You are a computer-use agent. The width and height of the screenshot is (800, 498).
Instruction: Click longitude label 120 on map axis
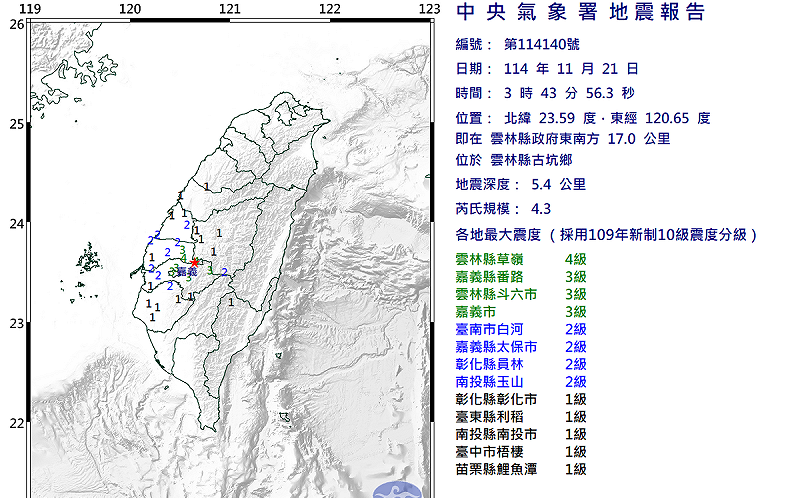pyautogui.click(x=130, y=9)
